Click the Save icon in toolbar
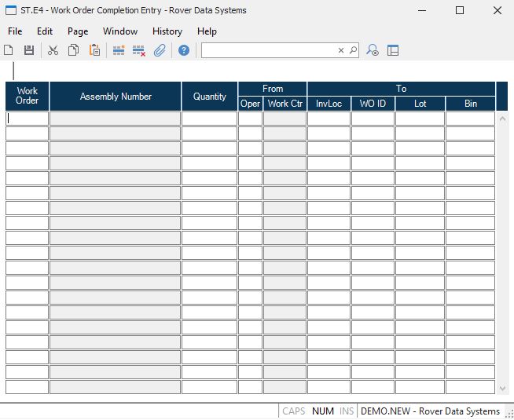Screen dimensions: 514x420 [x=29, y=50]
